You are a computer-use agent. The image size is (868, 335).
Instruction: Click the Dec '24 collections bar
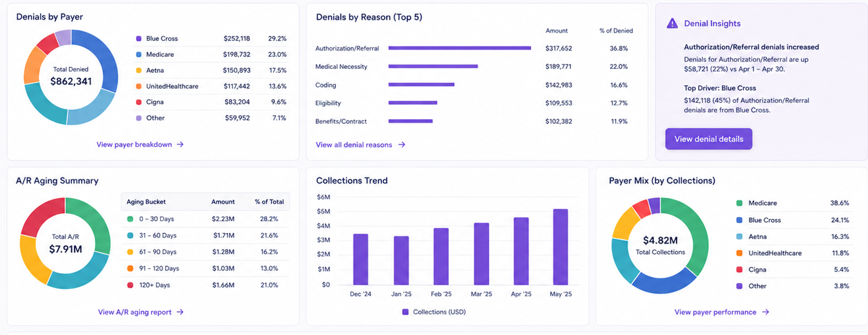[x=361, y=259]
